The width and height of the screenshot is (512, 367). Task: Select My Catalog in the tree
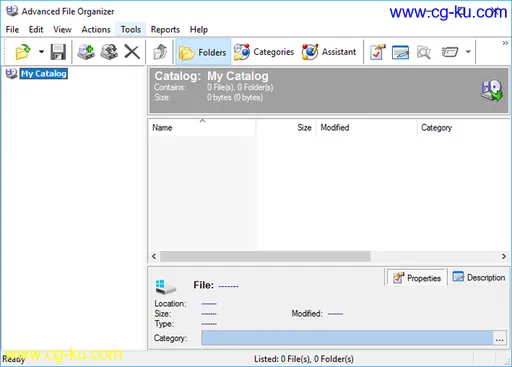coord(44,74)
